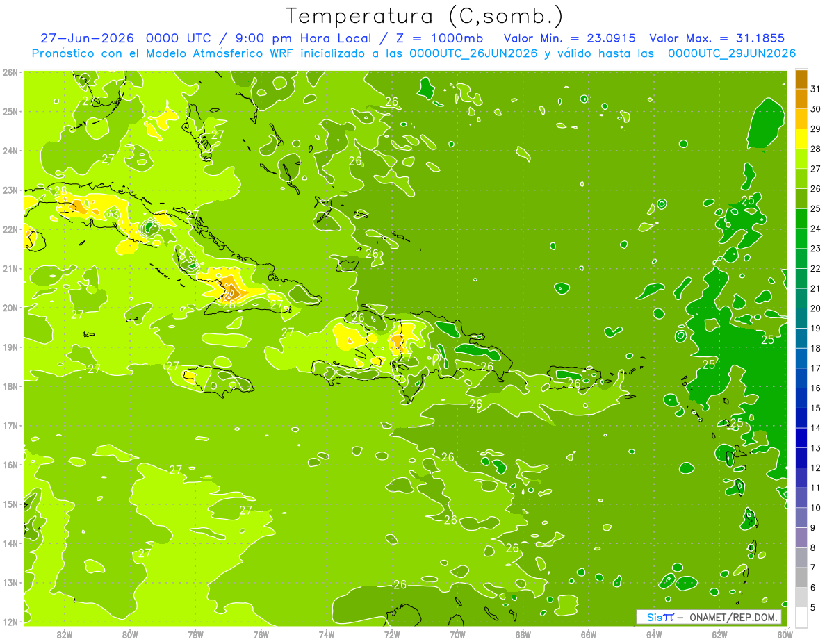Click the Valor Min. = 23.0915 text
This screenshot has height=644, width=834.
click(x=569, y=38)
